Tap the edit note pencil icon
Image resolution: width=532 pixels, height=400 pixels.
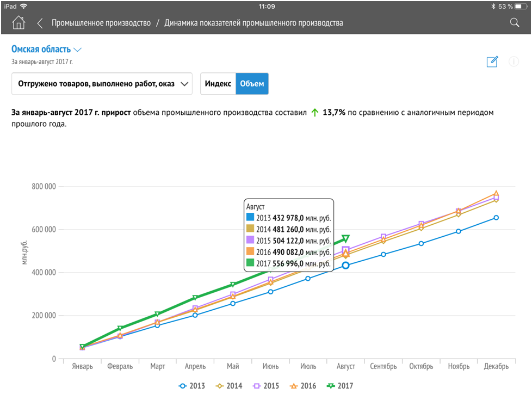point(492,61)
